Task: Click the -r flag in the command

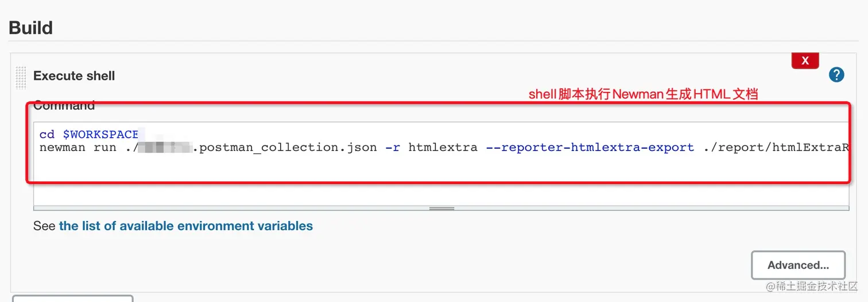Action: pos(392,148)
